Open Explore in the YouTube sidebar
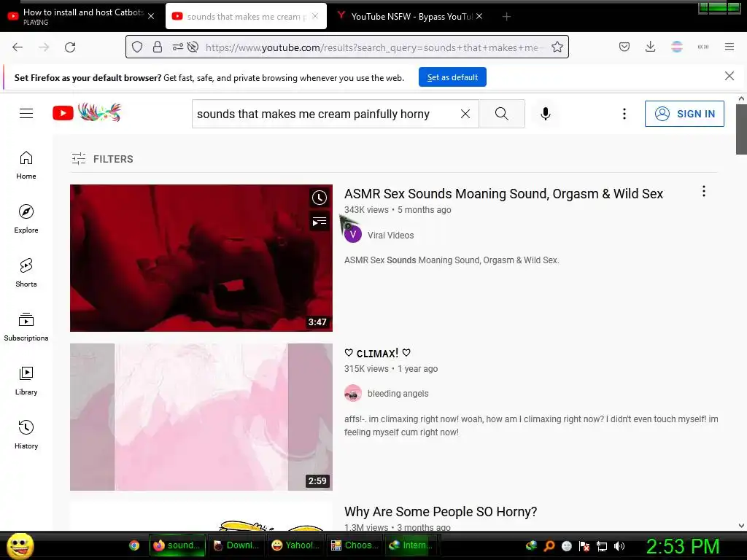Image resolution: width=747 pixels, height=560 pixels. click(26, 219)
